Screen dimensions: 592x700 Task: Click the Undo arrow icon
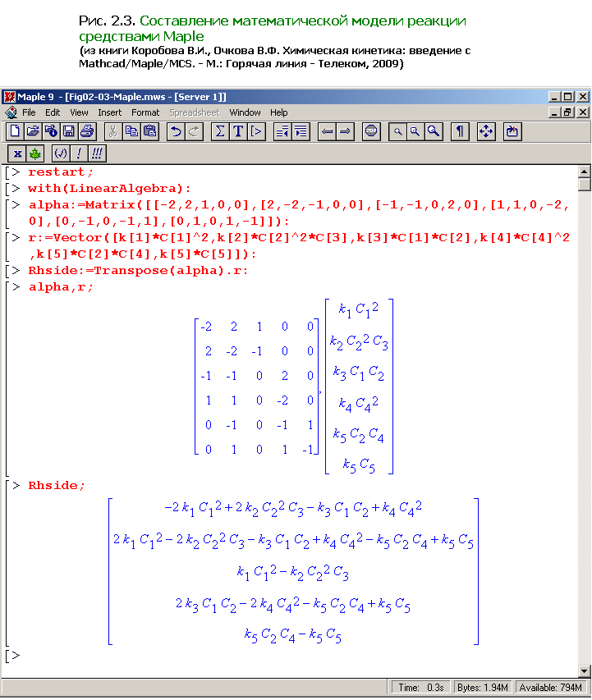[176, 131]
